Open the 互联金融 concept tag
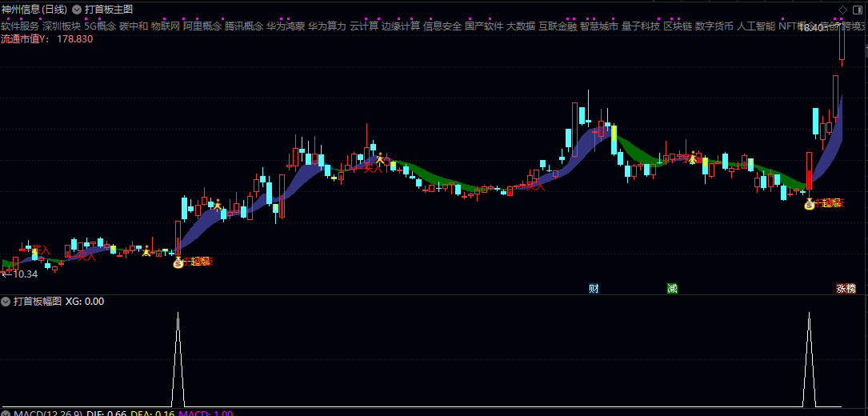This screenshot has width=868, height=416. tap(558, 26)
